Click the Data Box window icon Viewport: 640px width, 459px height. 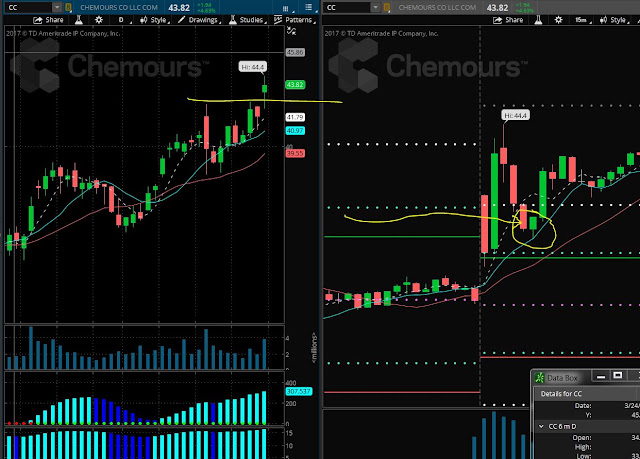click(539, 378)
